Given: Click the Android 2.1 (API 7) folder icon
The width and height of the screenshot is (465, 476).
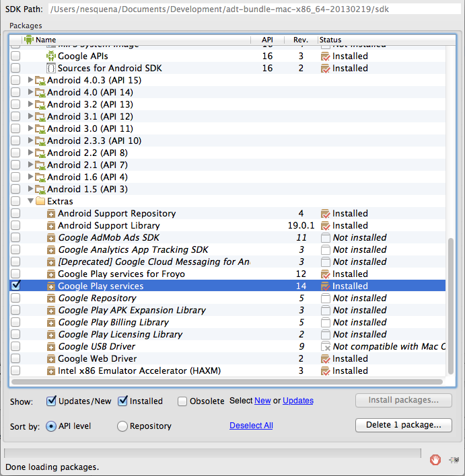Looking at the screenshot, I should tap(40, 165).
